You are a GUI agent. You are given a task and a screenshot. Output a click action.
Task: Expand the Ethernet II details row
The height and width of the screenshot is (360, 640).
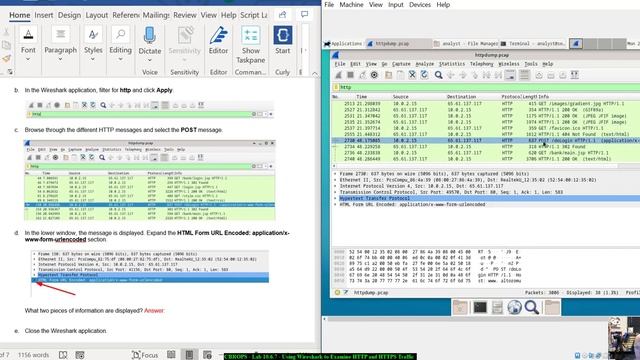(x=335, y=180)
